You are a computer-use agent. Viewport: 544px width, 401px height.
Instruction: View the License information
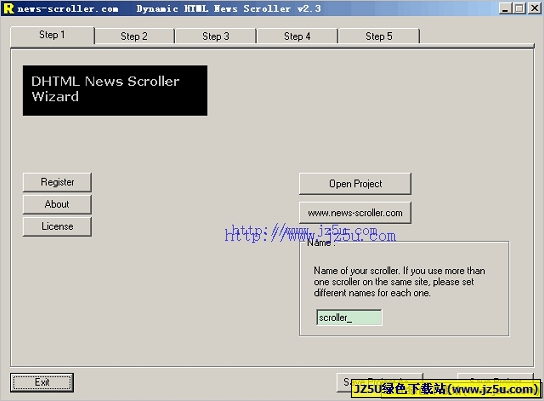(x=57, y=227)
